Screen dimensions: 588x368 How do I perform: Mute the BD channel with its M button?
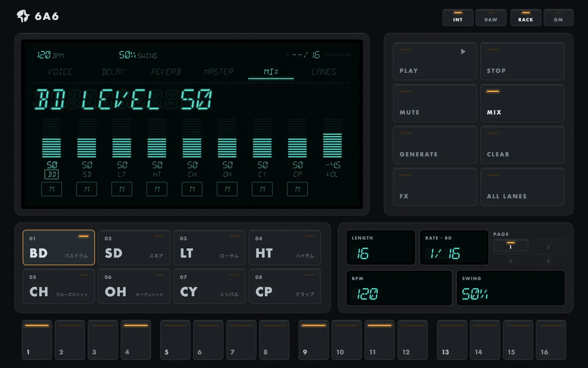[x=51, y=189]
